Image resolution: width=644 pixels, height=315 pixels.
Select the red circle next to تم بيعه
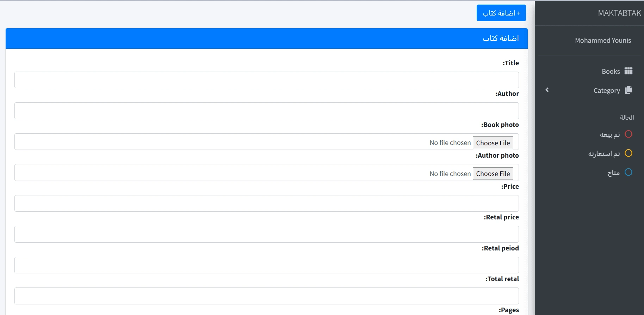(628, 134)
